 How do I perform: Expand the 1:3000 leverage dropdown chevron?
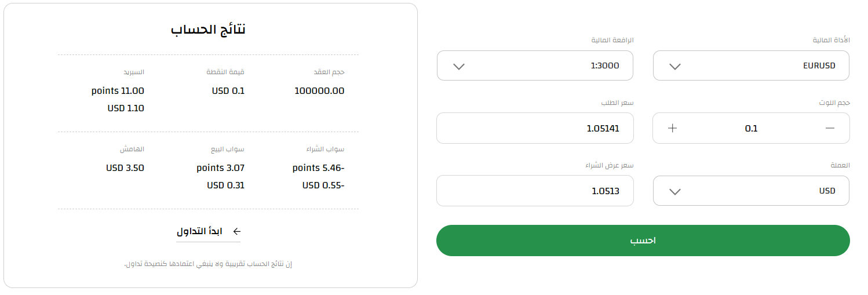click(x=458, y=66)
